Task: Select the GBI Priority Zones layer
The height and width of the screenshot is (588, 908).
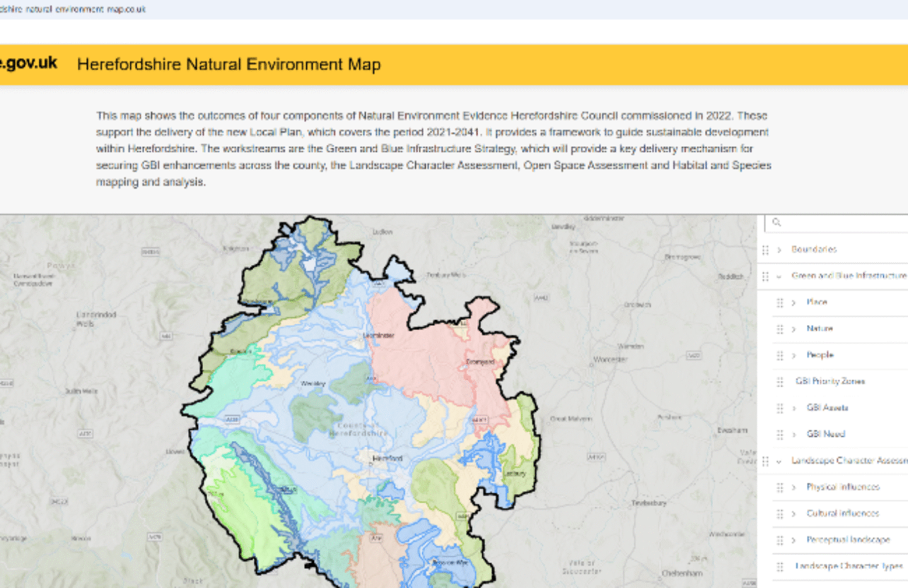Action: pos(830,382)
